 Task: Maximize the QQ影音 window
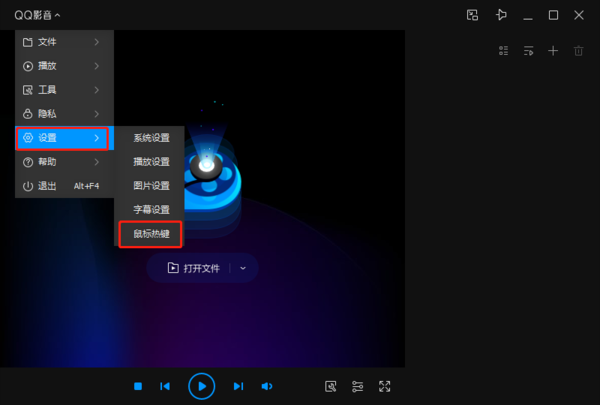point(553,15)
